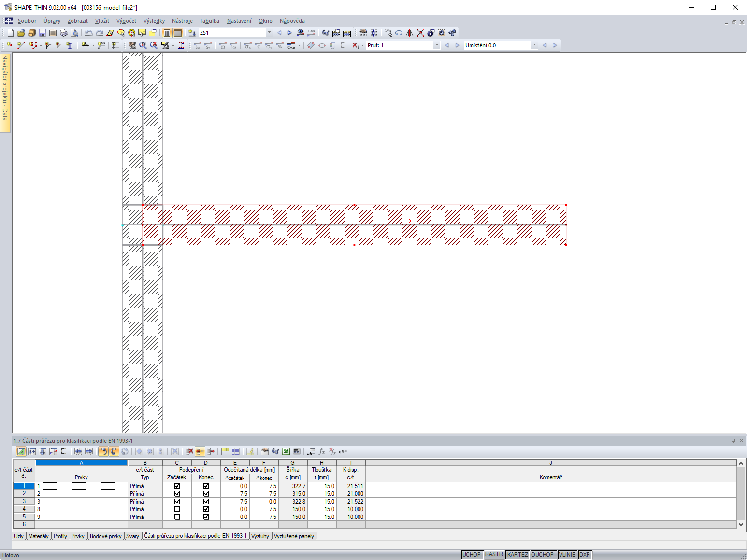Screen dimensions: 747x560
Task: Undo the last action
Action: pyautogui.click(x=89, y=33)
